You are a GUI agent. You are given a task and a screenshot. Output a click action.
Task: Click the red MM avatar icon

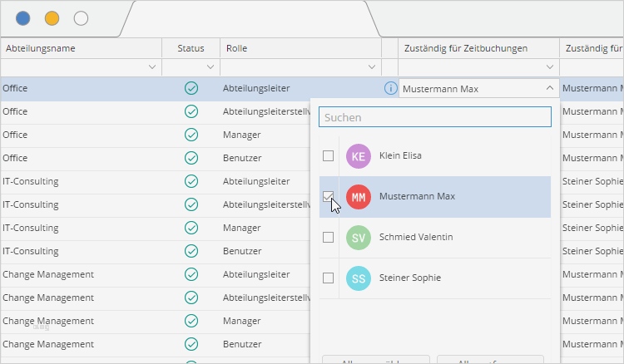click(x=359, y=197)
